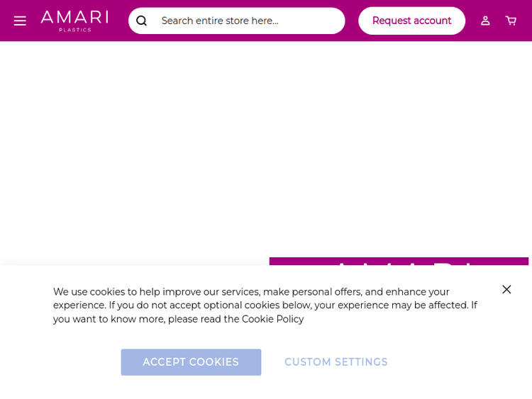Sign in using the person icon
Image resolution: width=532 pixels, height=399 pixels.
click(485, 21)
